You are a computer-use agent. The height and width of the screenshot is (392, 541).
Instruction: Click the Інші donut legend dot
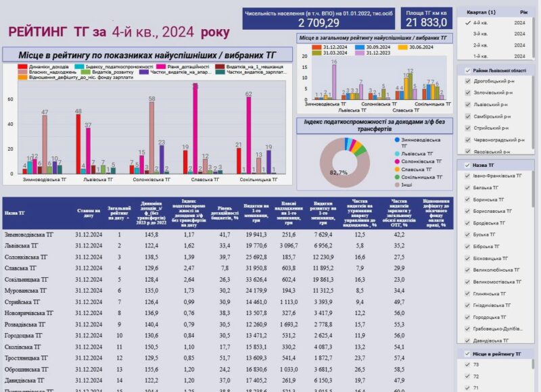click(x=396, y=184)
